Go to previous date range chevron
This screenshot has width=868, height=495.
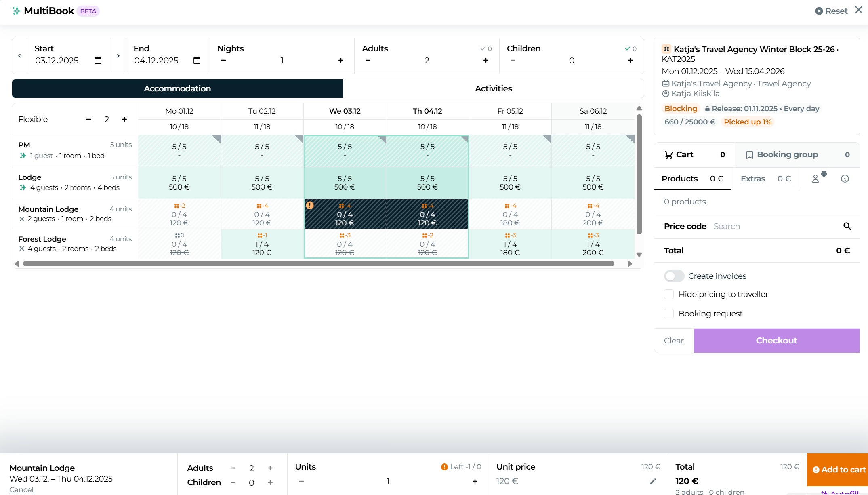coord(19,56)
